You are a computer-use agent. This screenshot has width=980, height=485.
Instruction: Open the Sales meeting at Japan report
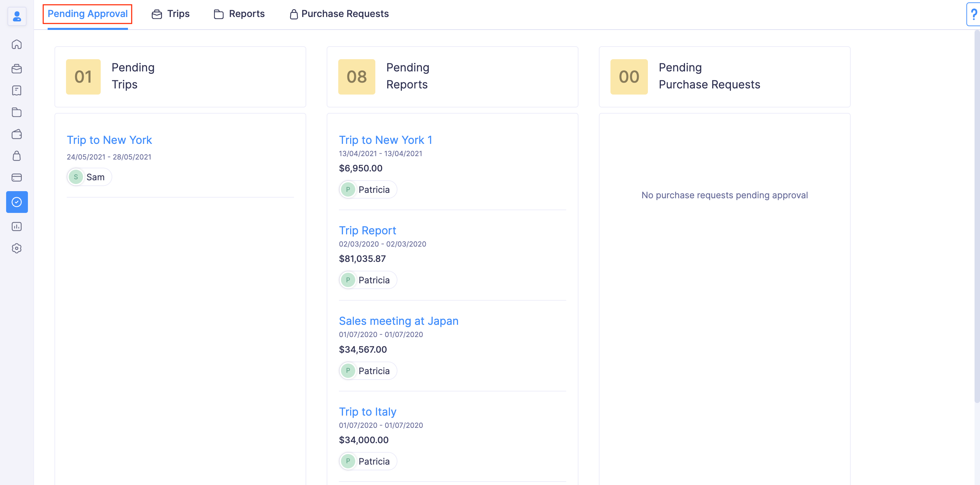398,321
